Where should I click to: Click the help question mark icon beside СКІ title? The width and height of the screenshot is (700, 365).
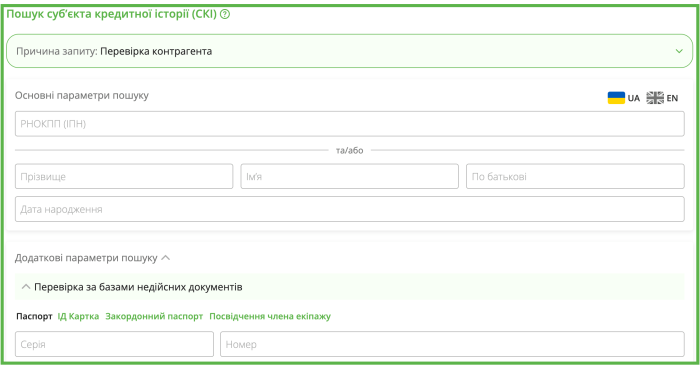225,14
